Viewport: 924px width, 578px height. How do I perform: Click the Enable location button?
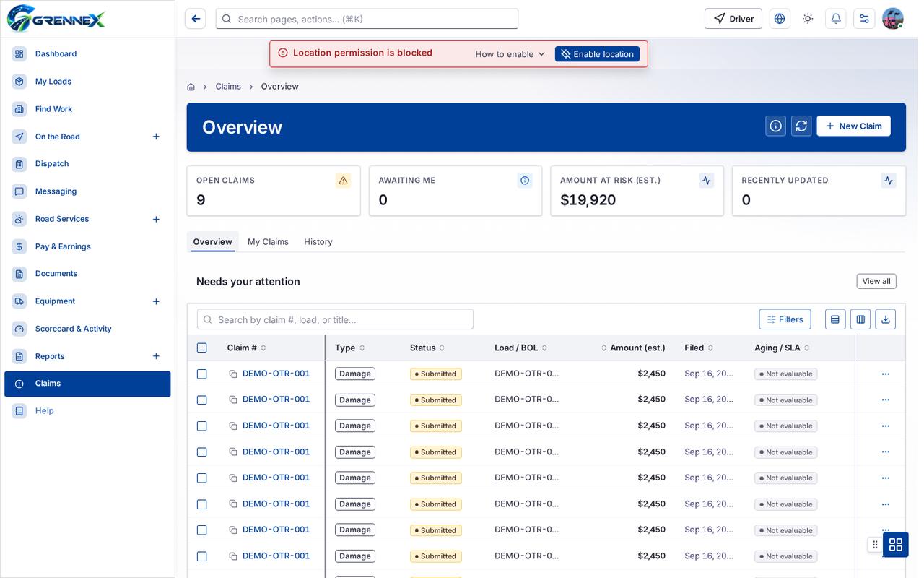[597, 54]
